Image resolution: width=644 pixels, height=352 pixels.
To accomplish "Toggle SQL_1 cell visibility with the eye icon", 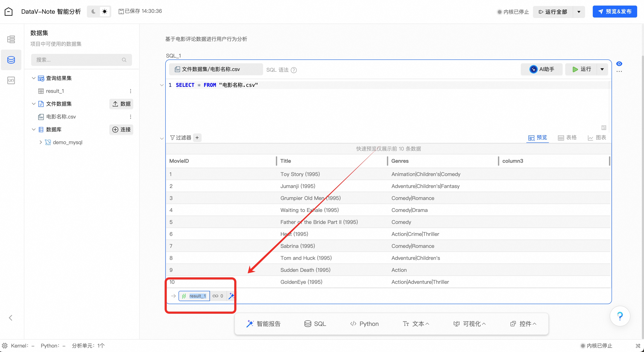I will [619, 64].
